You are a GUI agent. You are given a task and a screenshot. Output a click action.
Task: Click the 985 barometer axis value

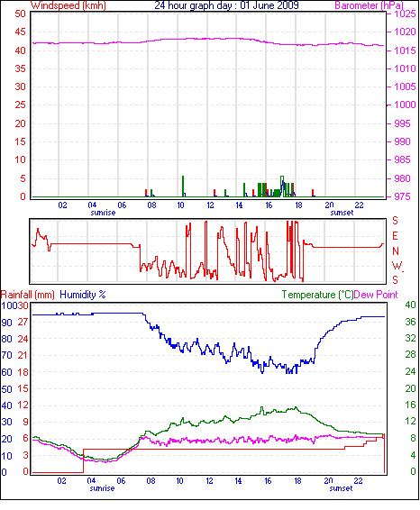403,159
